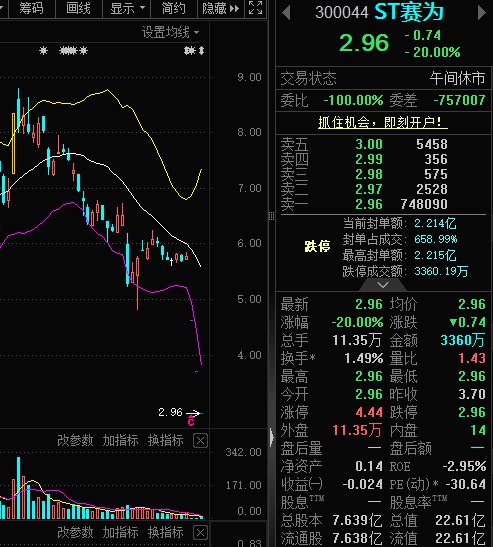The height and width of the screenshot is (547, 493).
Task: Click the 隐藏 hide panel button
Action: pos(221,8)
